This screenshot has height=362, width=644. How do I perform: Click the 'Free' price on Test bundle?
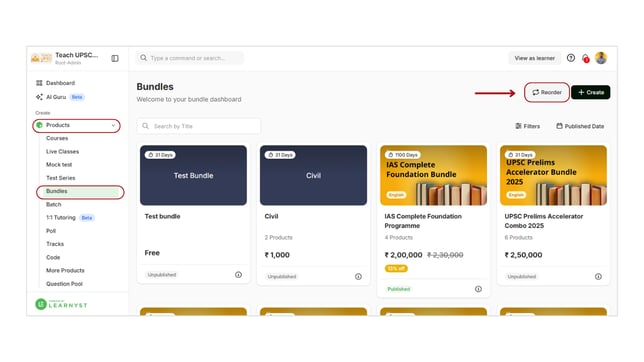coord(152,253)
